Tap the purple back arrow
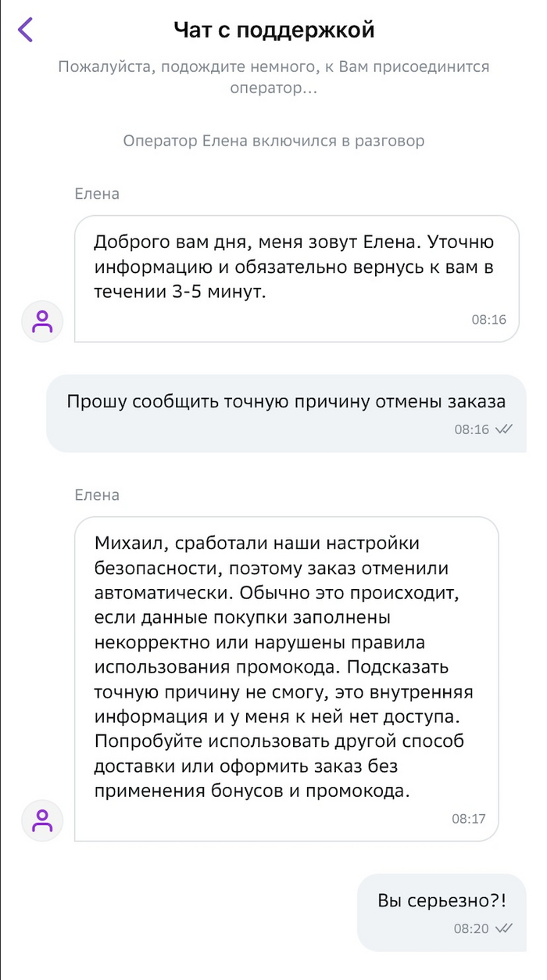The image size is (547, 980). pos(26,30)
